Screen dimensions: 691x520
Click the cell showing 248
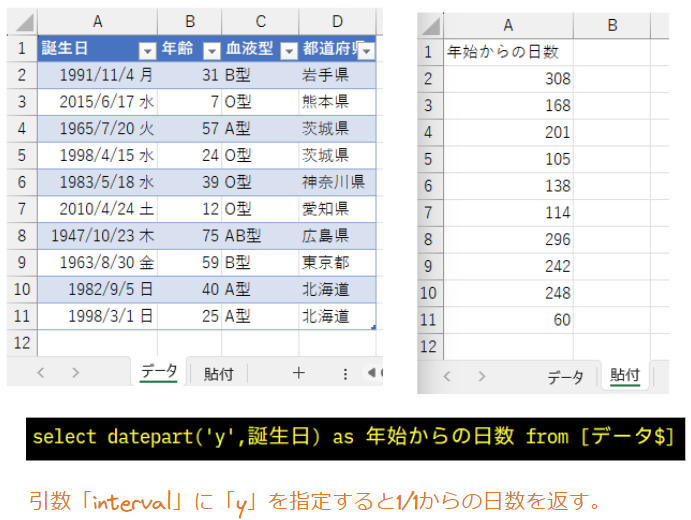coord(508,293)
